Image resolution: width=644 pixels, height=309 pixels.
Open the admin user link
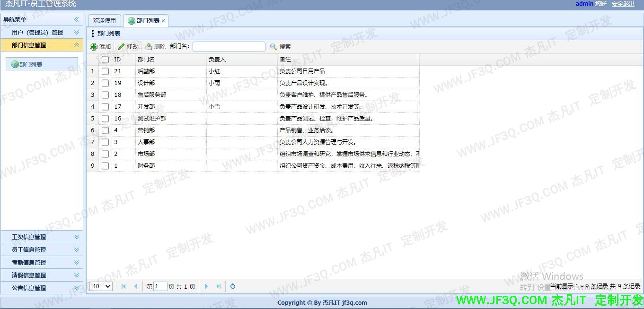584,4
